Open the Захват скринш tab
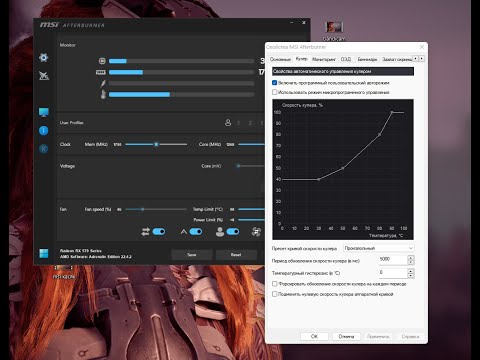This screenshot has width=480, height=360. point(397,59)
